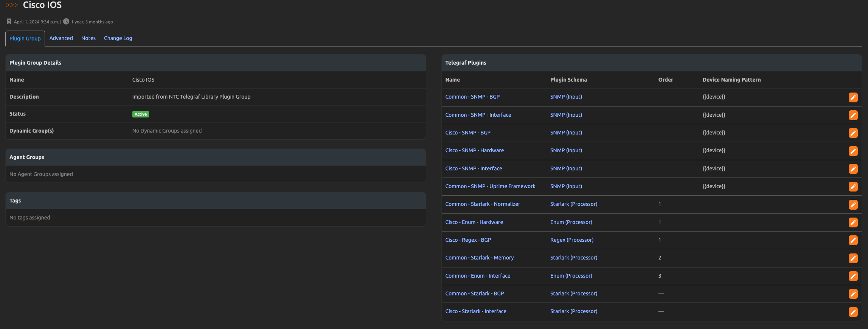The width and height of the screenshot is (868, 329).
Task: View the Change Log tab
Action: (118, 38)
